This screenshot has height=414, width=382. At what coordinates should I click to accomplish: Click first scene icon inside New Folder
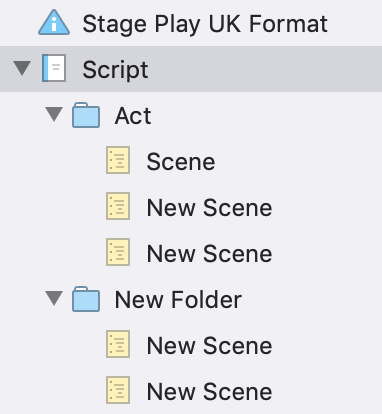118,344
